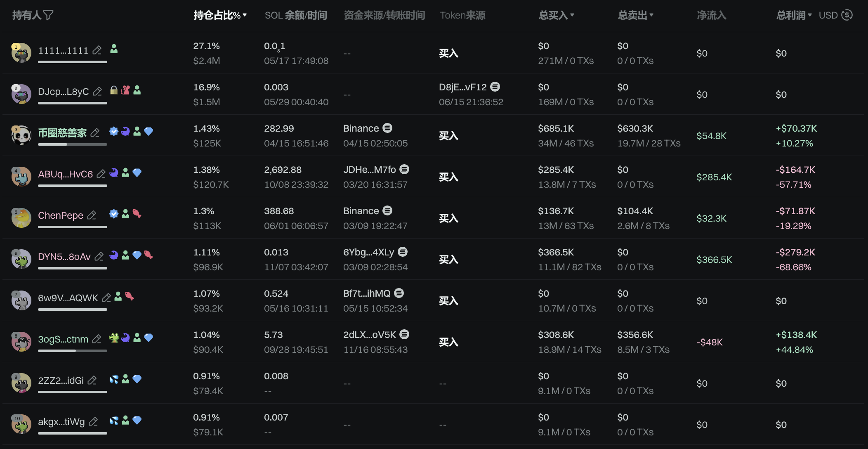The width and height of the screenshot is (868, 449).
Task: Click the holding progress bar under 3ogS...ctnm
Action: pos(73,351)
